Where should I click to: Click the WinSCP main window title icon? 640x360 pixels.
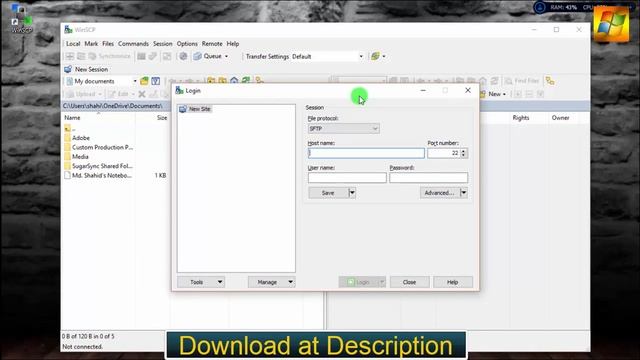coord(68,30)
